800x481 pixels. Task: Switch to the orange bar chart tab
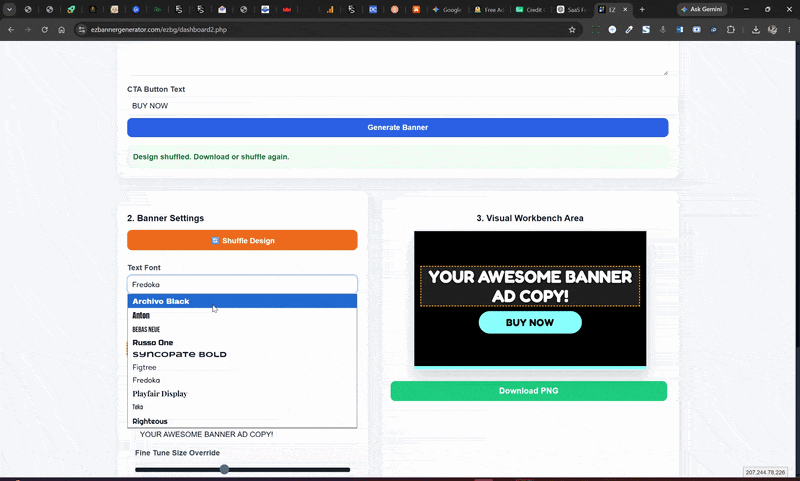click(330, 9)
